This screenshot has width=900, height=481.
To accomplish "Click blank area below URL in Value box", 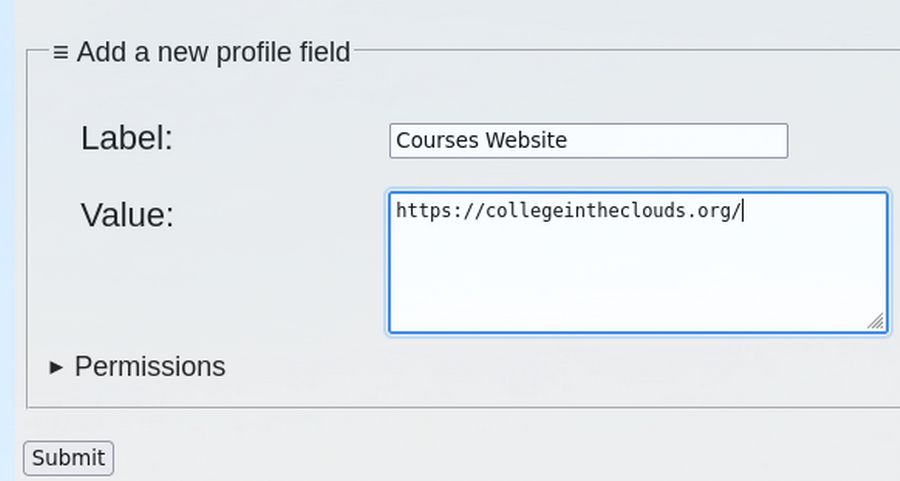I will [x=637, y=280].
